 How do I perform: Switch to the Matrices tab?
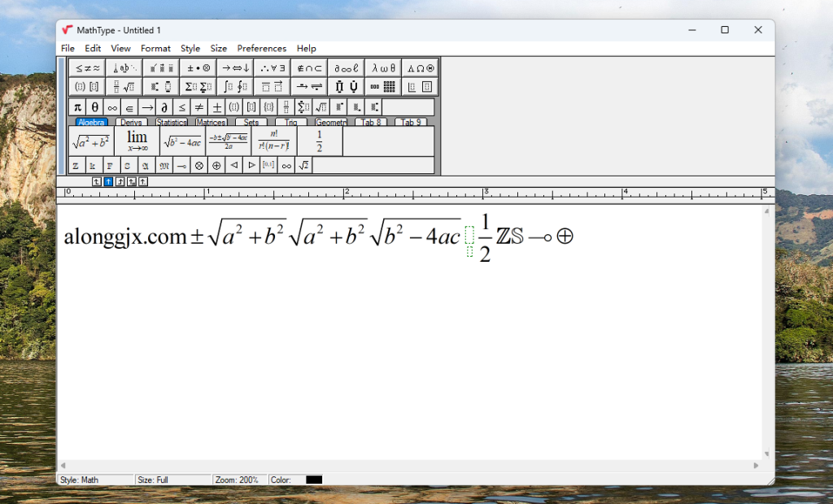211,123
